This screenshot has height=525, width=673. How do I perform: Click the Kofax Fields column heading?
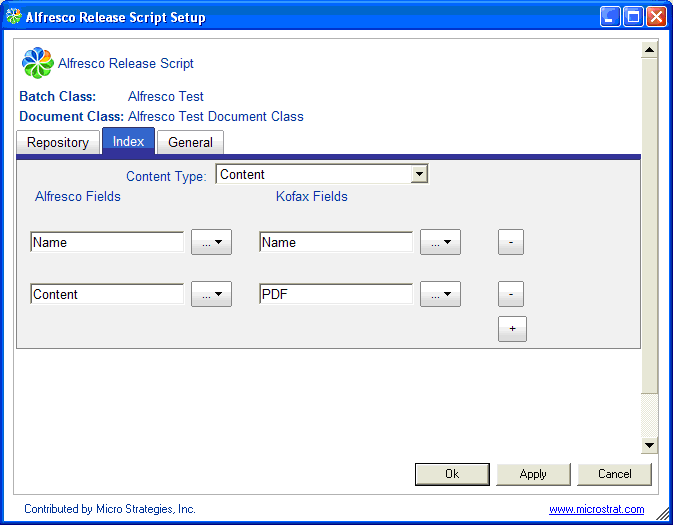[x=312, y=196]
